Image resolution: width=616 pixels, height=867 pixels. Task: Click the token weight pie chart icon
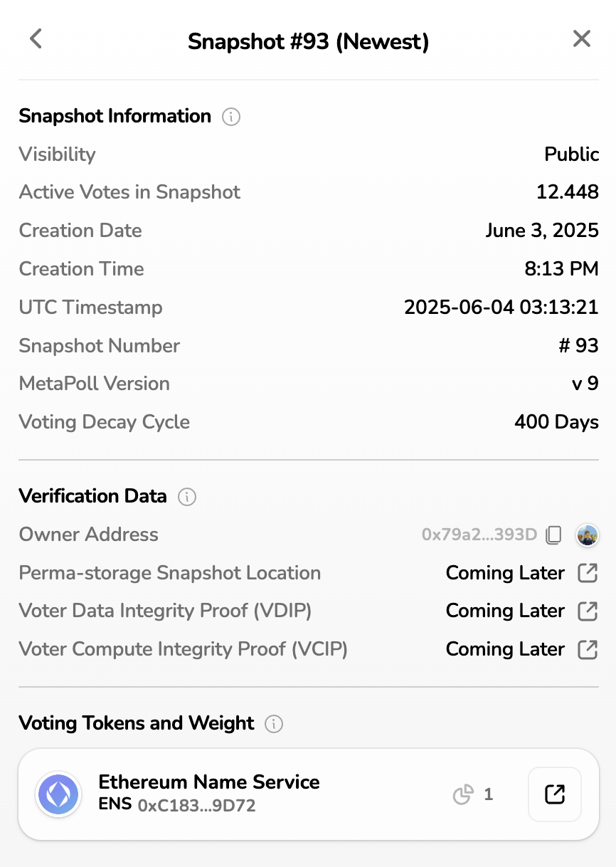pos(463,794)
